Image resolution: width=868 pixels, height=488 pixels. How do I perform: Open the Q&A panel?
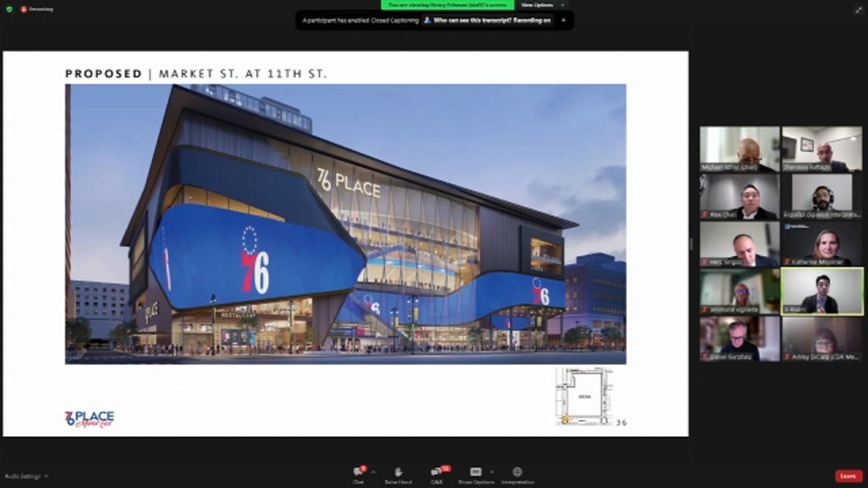point(437,475)
